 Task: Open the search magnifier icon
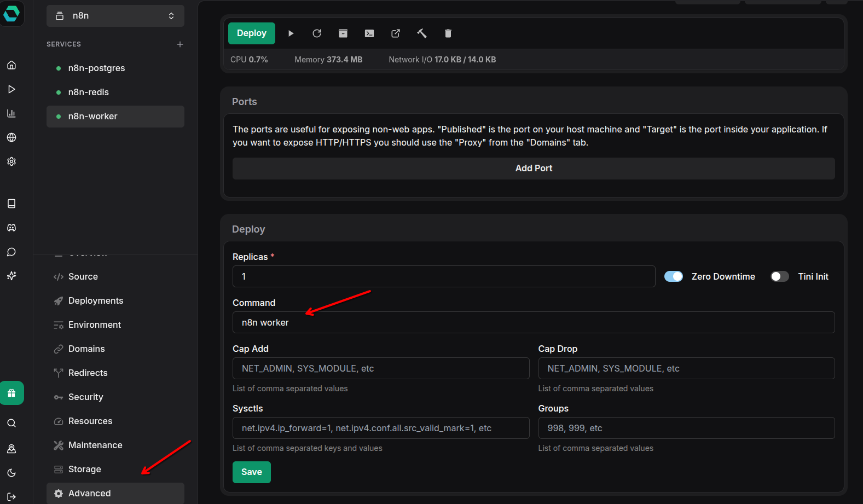tap(11, 423)
